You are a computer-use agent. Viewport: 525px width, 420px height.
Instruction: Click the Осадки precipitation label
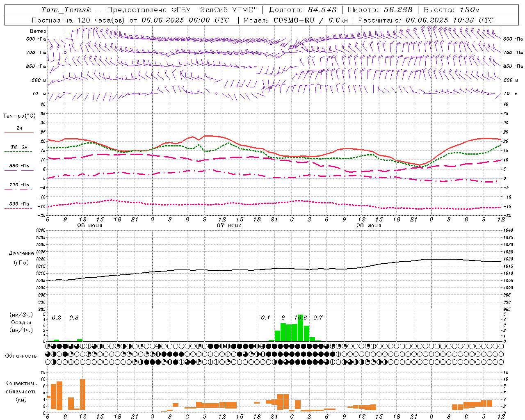point(21,322)
